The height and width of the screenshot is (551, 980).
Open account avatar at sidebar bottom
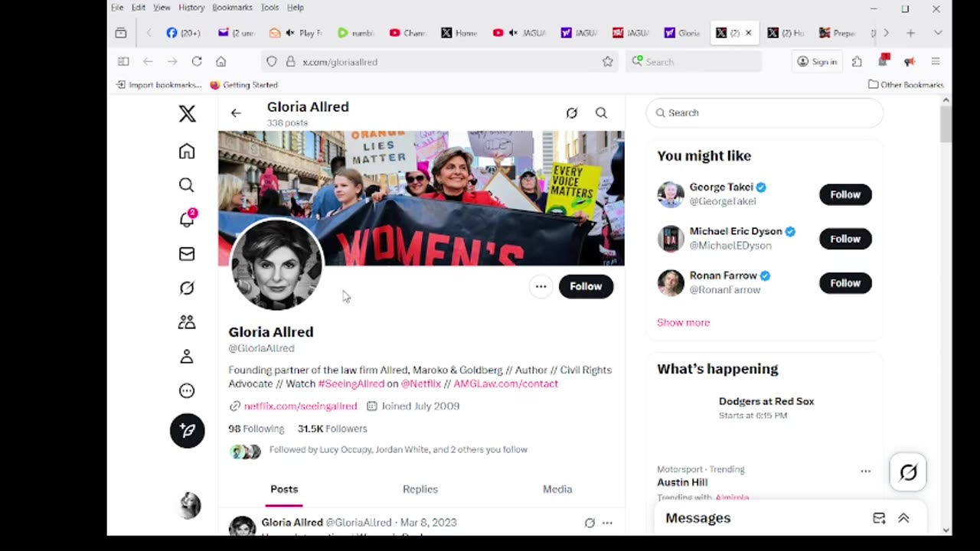pos(189,505)
